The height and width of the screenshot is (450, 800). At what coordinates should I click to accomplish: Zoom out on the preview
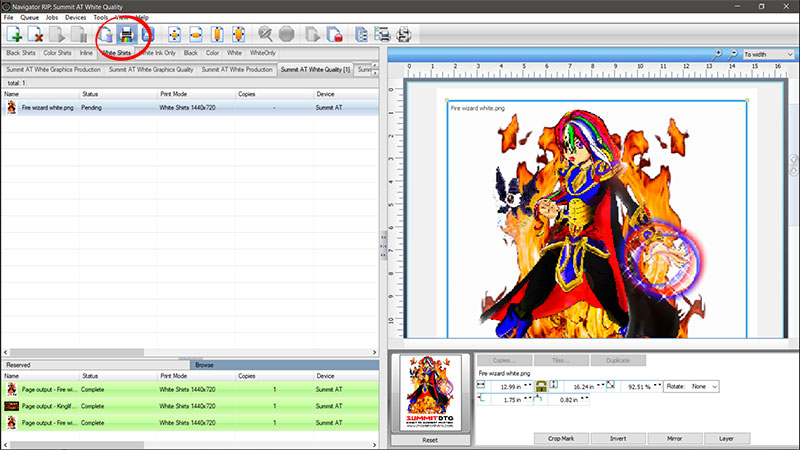pyautogui.click(x=733, y=54)
